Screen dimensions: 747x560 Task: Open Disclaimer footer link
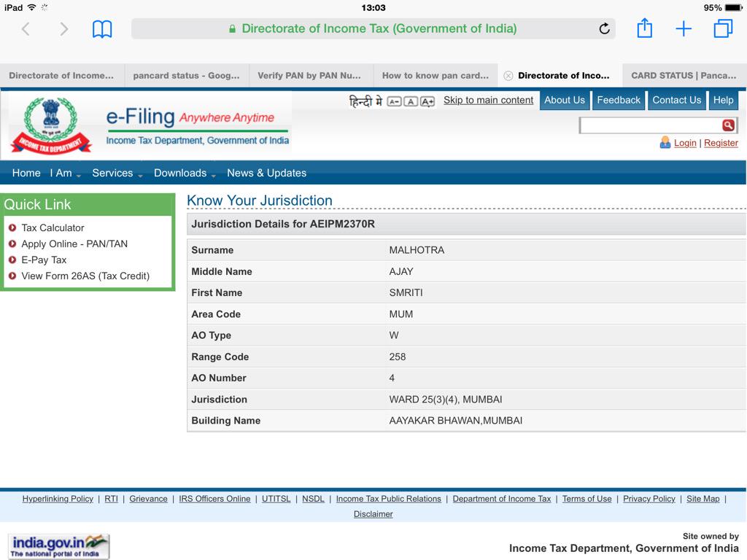tap(373, 514)
